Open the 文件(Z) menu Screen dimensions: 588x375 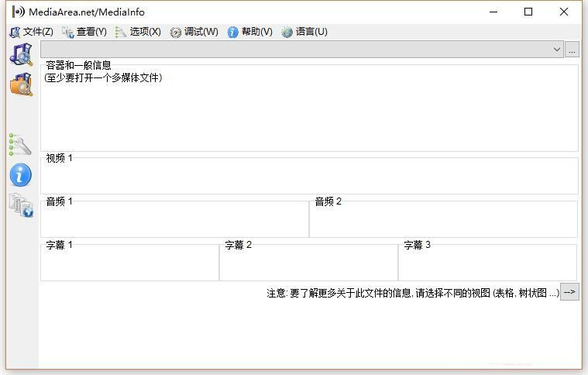coord(32,32)
